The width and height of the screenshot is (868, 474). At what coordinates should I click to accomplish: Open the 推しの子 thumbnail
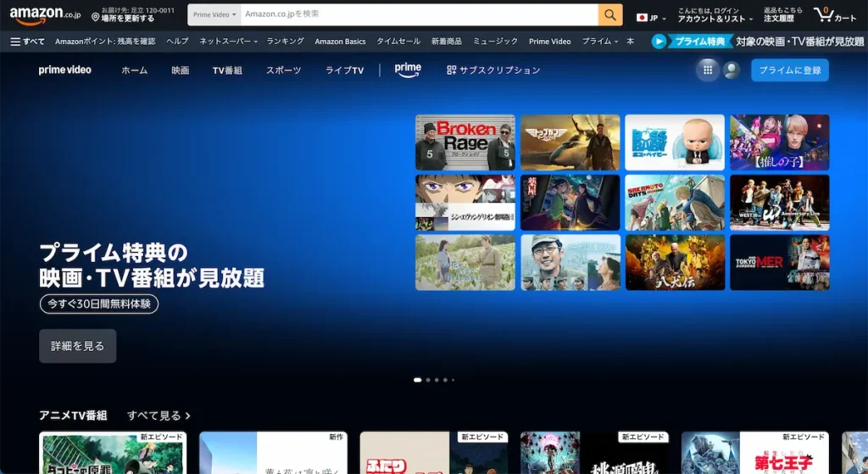point(780,142)
